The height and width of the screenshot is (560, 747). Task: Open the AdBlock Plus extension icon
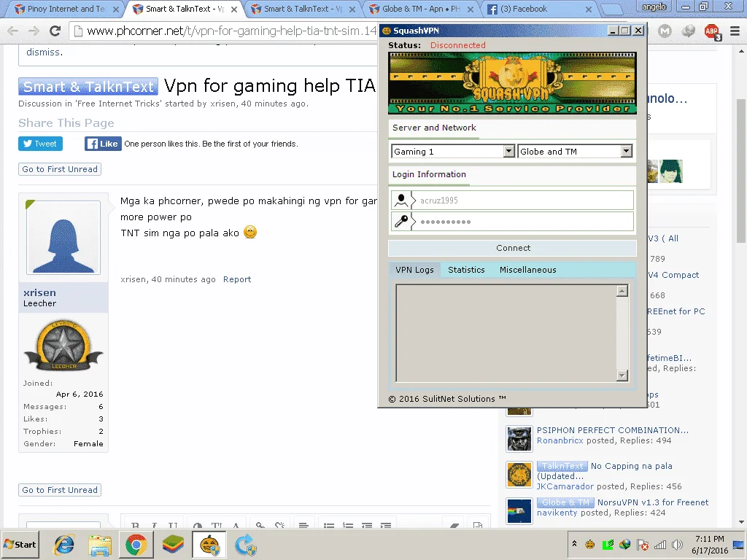coord(712,31)
